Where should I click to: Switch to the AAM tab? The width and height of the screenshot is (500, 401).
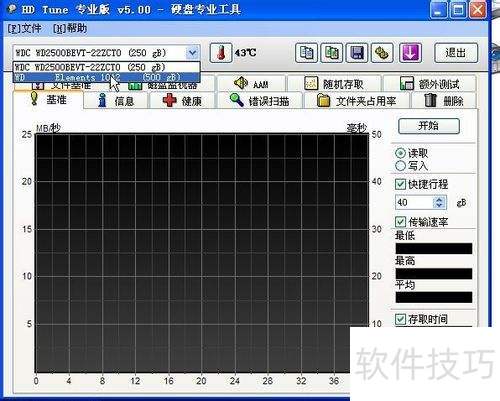(251, 84)
